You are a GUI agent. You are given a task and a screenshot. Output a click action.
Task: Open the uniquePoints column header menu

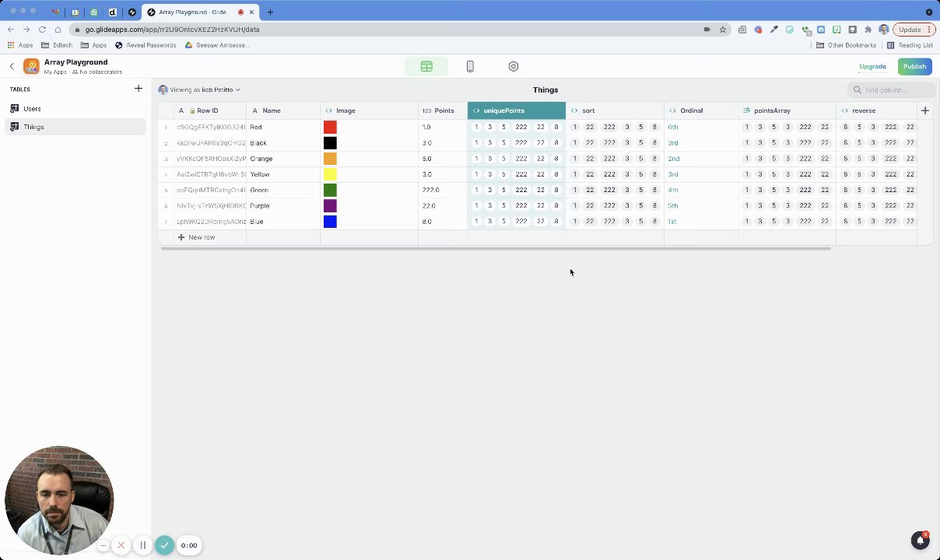tap(517, 110)
